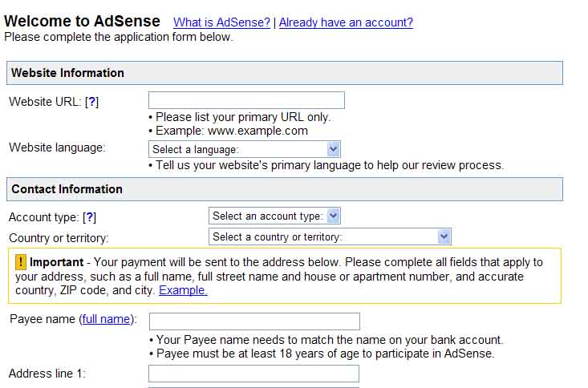Open the address 'Example.' link
This screenshot has height=388, width=588.
[x=183, y=290]
